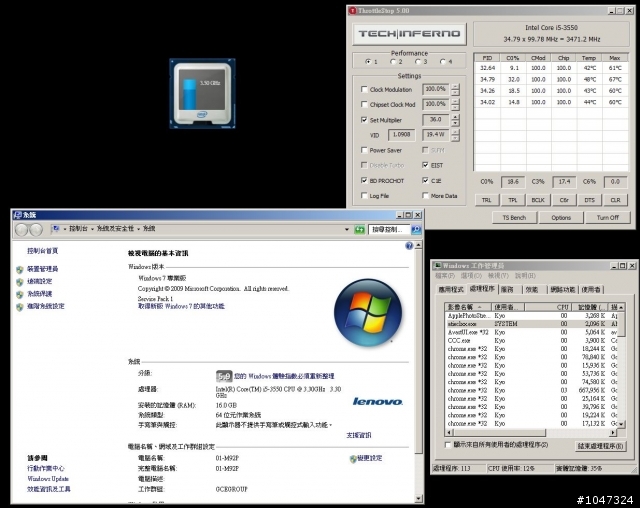Click the 5.9 experience index score badge
Viewport: 640px width, 508px height.
point(224,376)
